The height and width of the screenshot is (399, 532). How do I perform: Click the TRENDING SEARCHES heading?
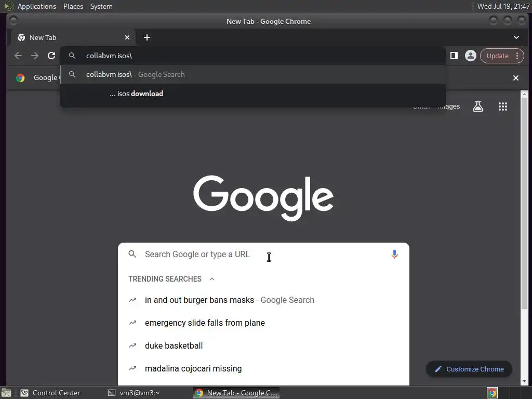click(x=165, y=279)
